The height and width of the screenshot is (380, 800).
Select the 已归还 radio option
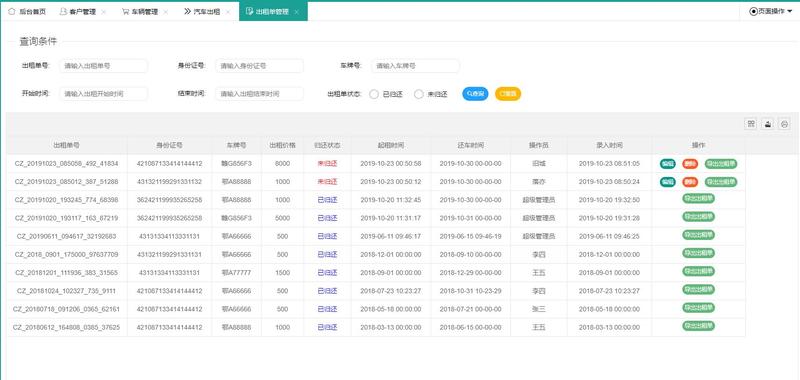386,94
